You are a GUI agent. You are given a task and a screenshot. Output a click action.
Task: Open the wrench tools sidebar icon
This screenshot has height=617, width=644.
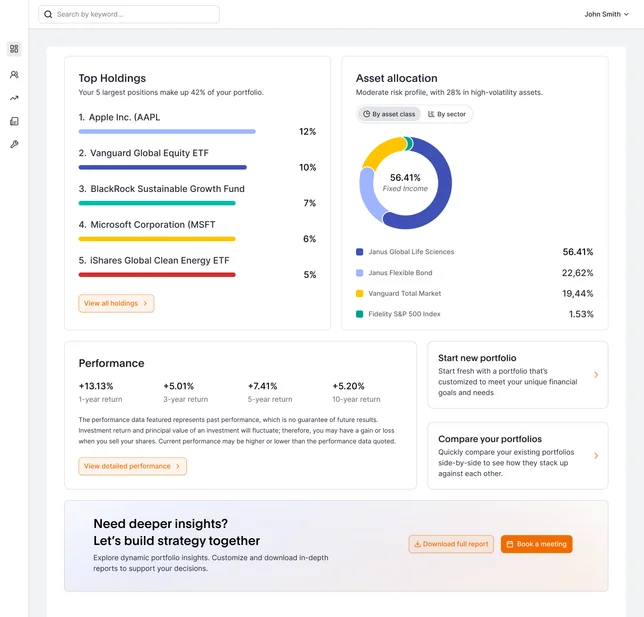(x=14, y=144)
